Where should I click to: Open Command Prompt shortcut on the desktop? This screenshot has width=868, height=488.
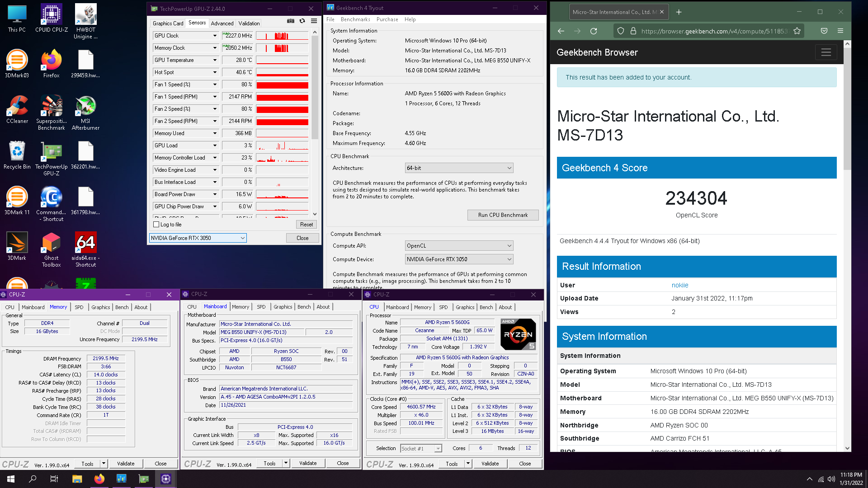tap(51, 204)
